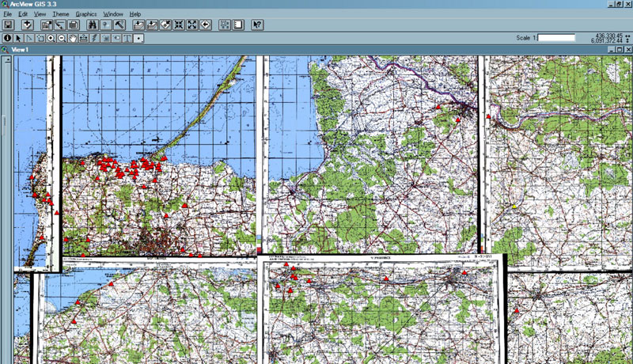
Task: Click the Add Theme button
Action: click(27, 25)
